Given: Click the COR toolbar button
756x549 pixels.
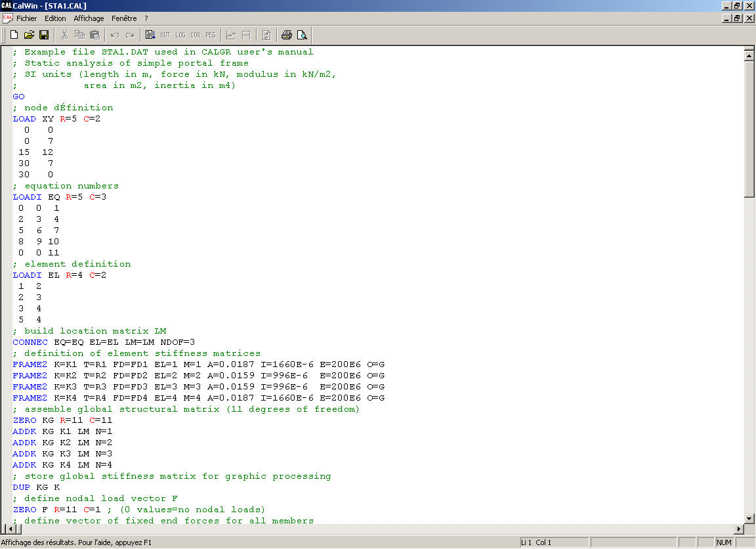Looking at the screenshot, I should 195,35.
